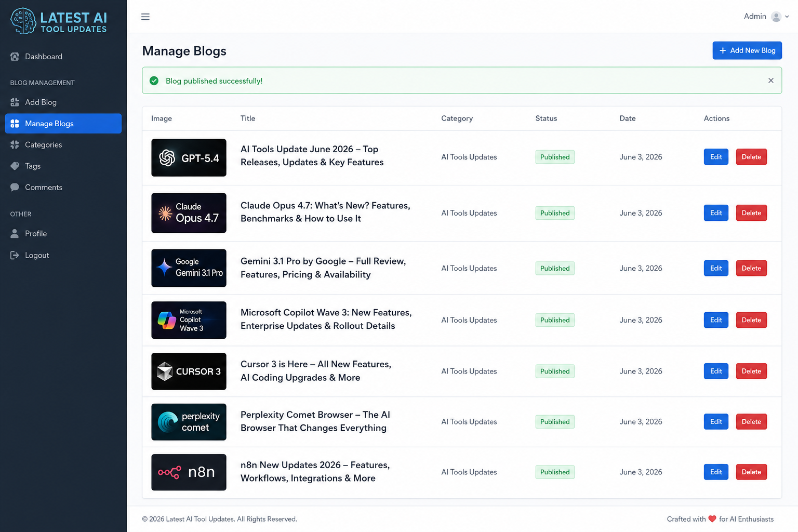Click the Latest AI Tool Updates logo
The height and width of the screenshot is (532, 798).
[59, 21]
